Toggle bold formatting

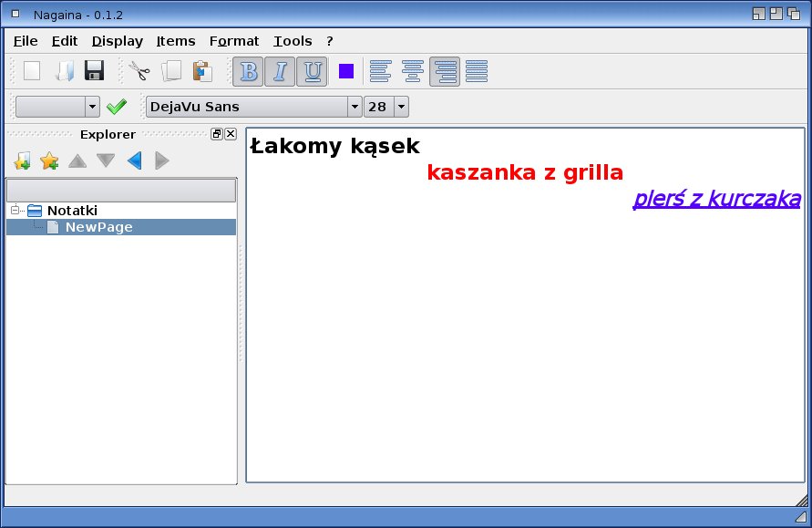click(x=248, y=71)
